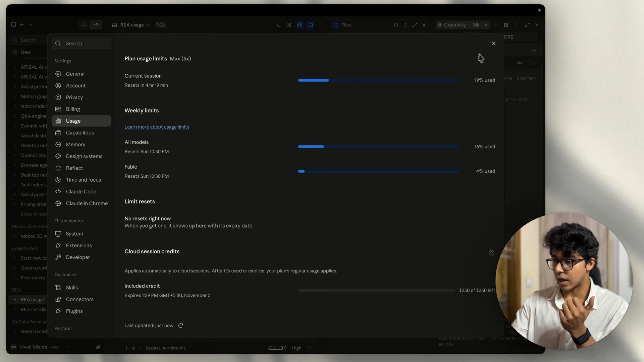Image resolution: width=644 pixels, height=362 pixels.
Task: Add a new tab next to the Creativity tab
Action: pos(496,25)
